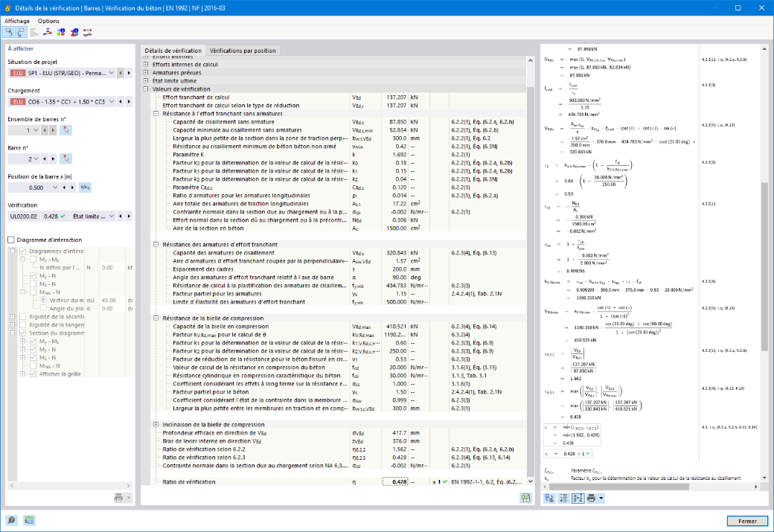Open the Options menu
The image size is (774, 532).
tap(48, 21)
